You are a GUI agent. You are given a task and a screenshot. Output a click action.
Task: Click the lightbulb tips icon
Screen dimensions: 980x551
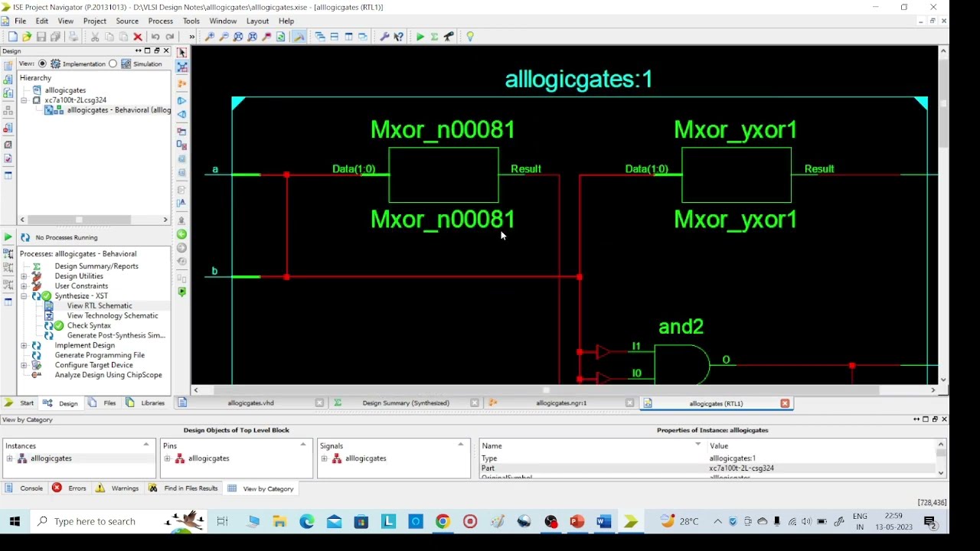point(470,37)
